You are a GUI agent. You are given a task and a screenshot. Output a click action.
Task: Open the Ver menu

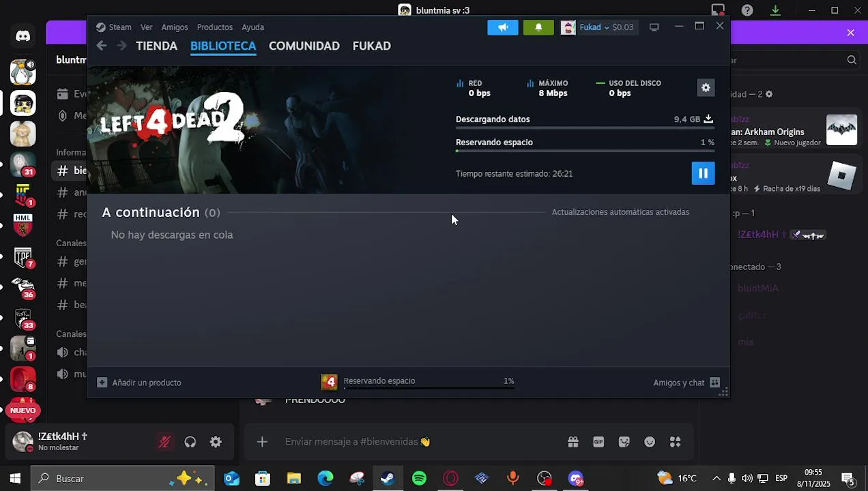(147, 27)
